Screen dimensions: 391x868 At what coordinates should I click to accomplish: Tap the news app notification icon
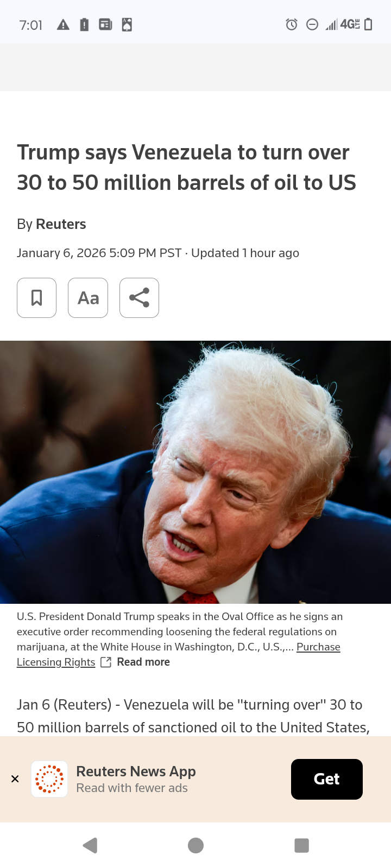coord(105,24)
